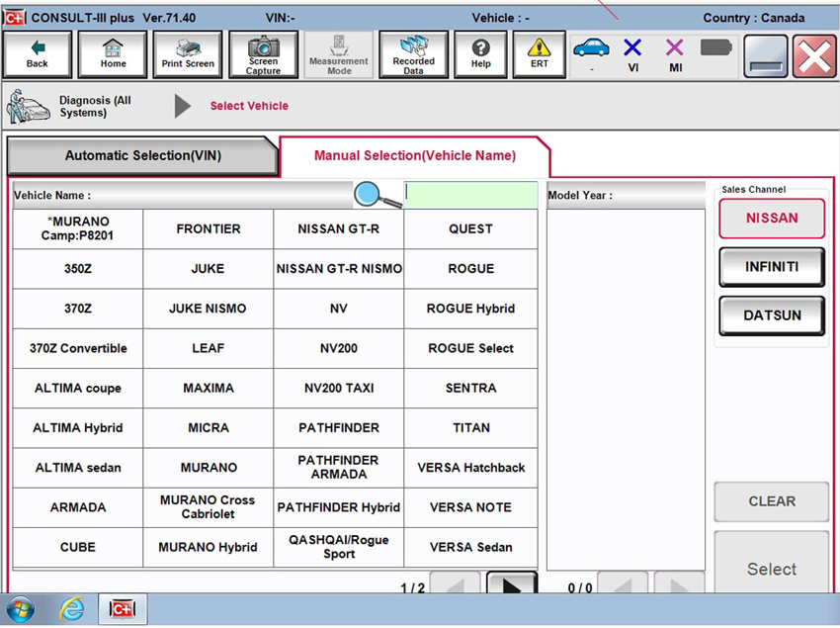Select *MURANO Camp:P8201 vehicle
840x628 pixels.
point(78,229)
